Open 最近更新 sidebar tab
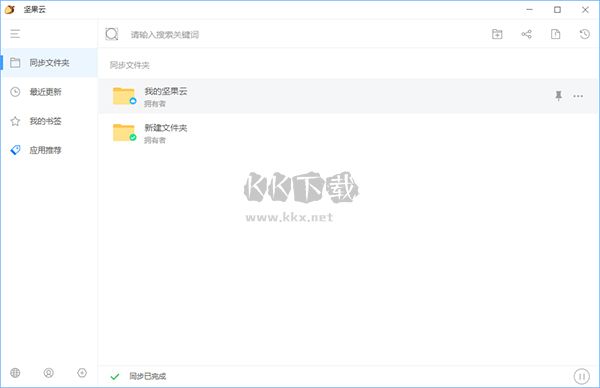This screenshot has width=600, height=388. coord(49,92)
